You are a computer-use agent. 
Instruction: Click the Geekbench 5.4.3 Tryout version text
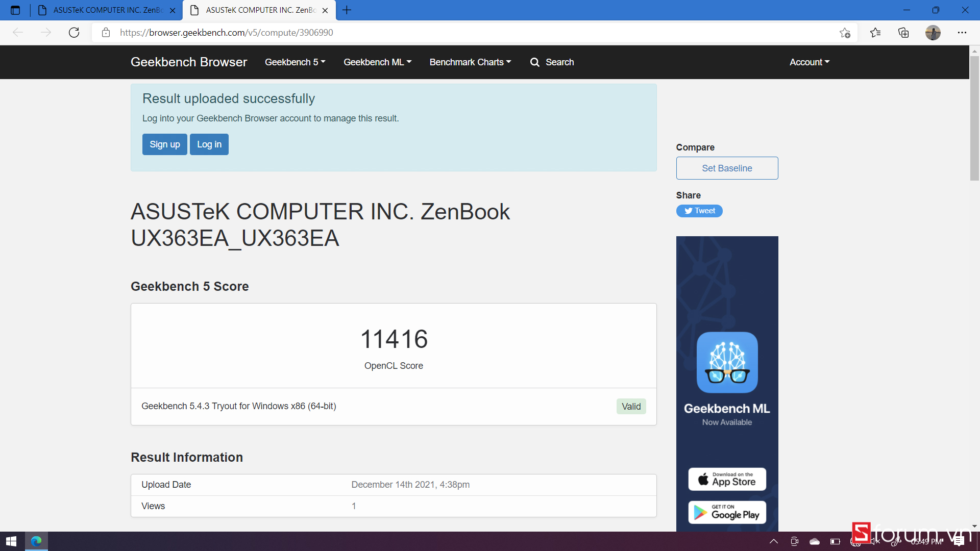coord(239,406)
